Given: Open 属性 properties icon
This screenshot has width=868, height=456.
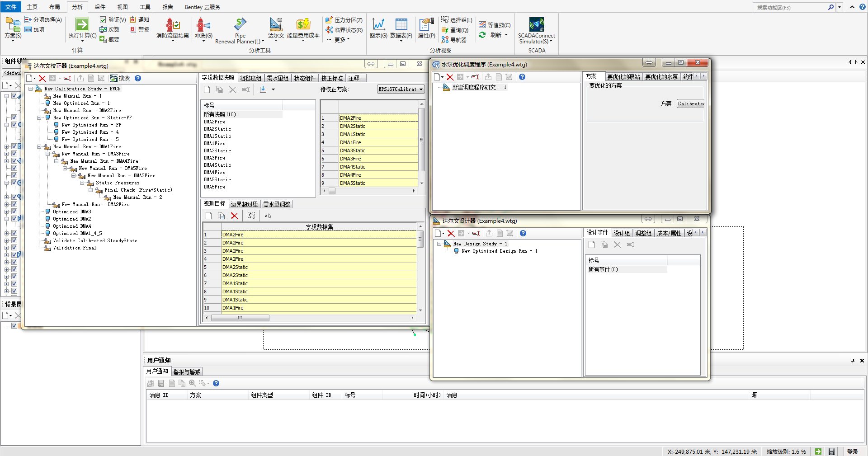Looking at the screenshot, I should click(x=426, y=24).
